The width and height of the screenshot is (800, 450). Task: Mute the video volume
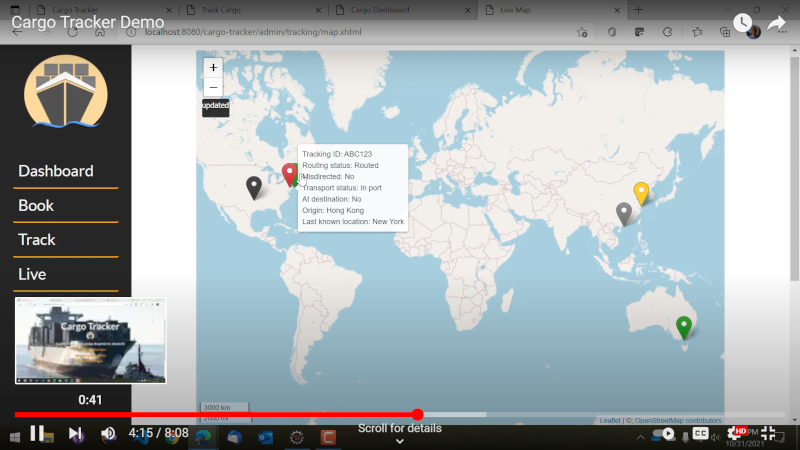[108, 433]
